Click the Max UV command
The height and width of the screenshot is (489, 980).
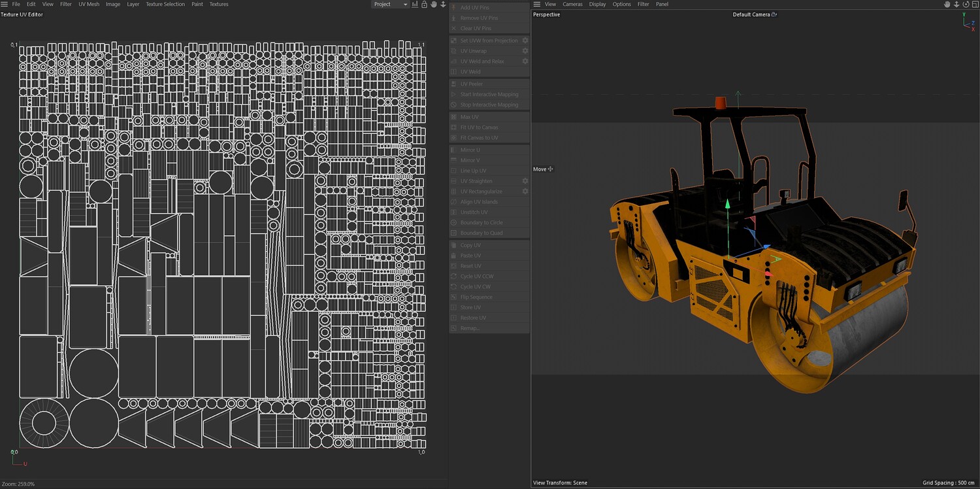click(489, 117)
